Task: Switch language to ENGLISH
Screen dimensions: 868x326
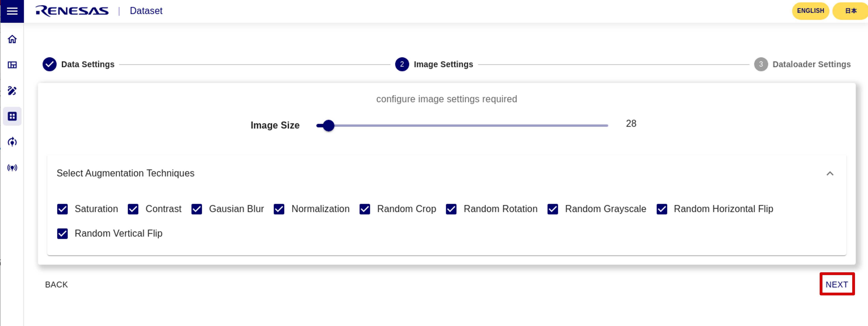Action: (810, 11)
